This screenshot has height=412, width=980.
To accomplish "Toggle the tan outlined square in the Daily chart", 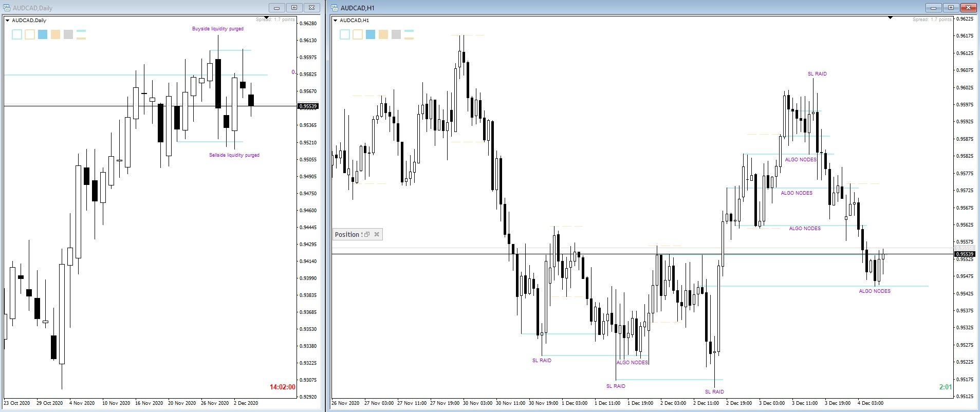I will [30, 34].
